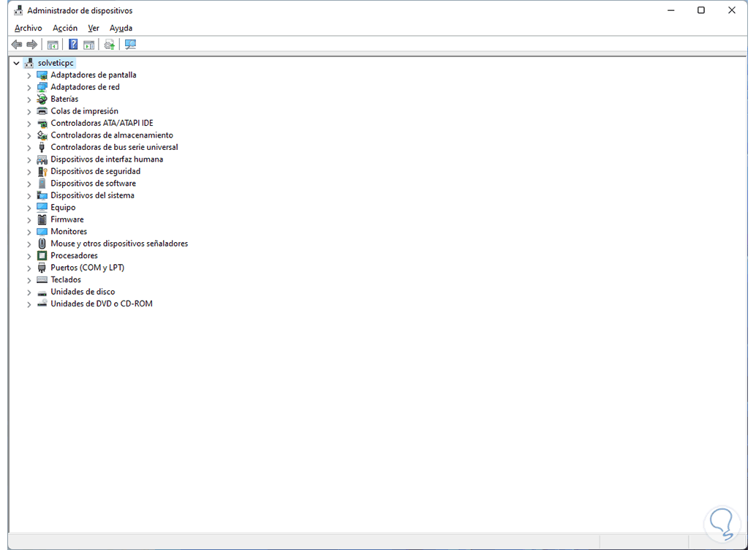Expand the Teclados chevron

pos(29,280)
